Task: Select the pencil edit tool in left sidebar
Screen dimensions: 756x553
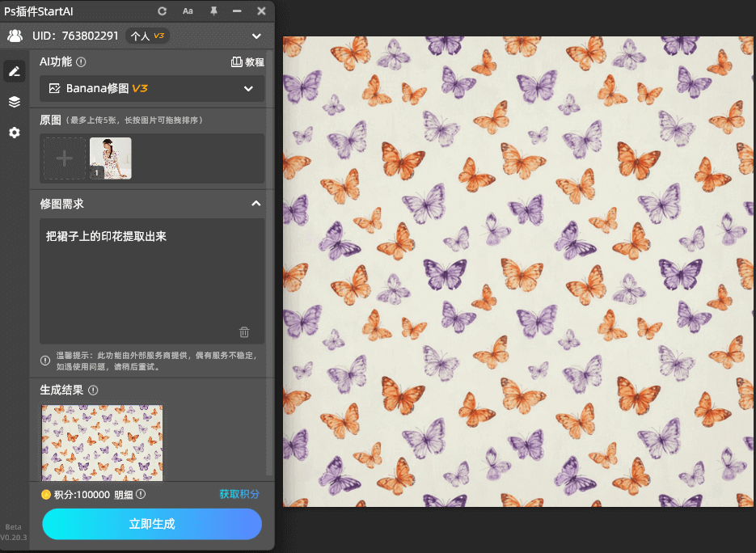Action: click(x=14, y=71)
